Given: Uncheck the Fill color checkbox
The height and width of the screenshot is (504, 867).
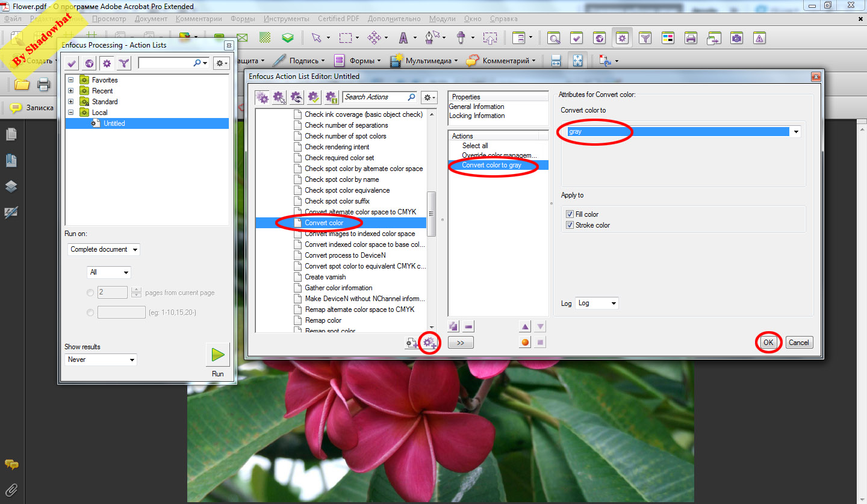Looking at the screenshot, I should tap(570, 214).
